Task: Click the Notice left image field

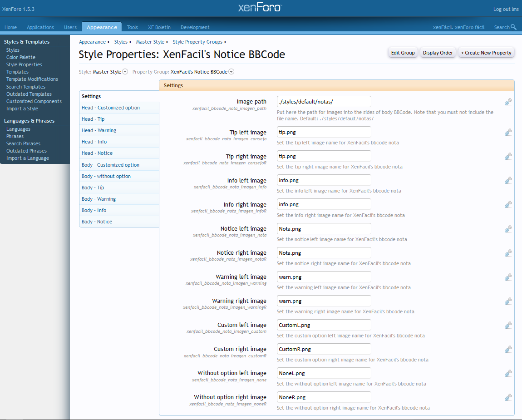Action: point(324,229)
